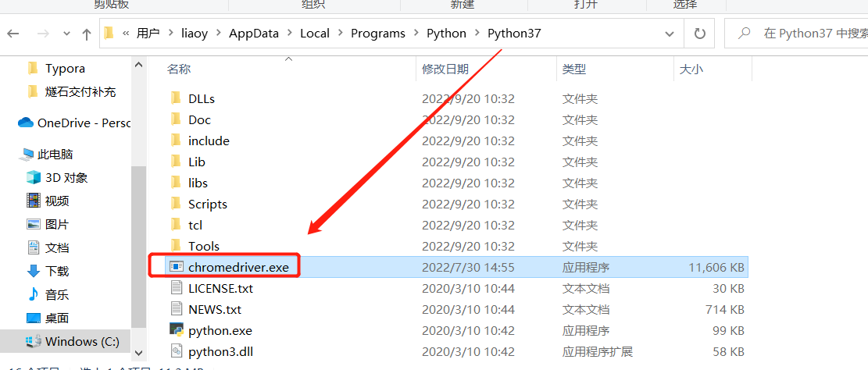Click Python37 in the address path
Viewport: 868px width, 370px height.
(514, 34)
